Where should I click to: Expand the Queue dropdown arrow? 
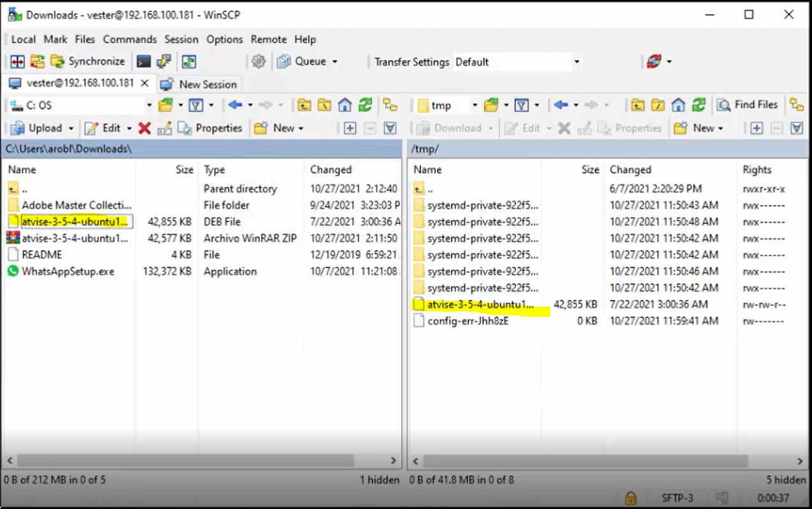click(334, 62)
